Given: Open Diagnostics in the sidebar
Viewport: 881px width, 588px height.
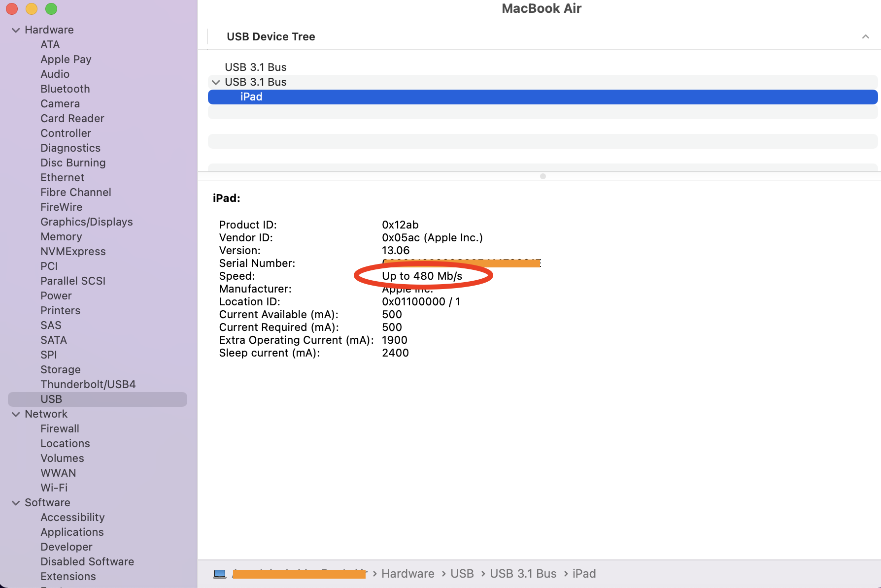Looking at the screenshot, I should click(x=70, y=148).
